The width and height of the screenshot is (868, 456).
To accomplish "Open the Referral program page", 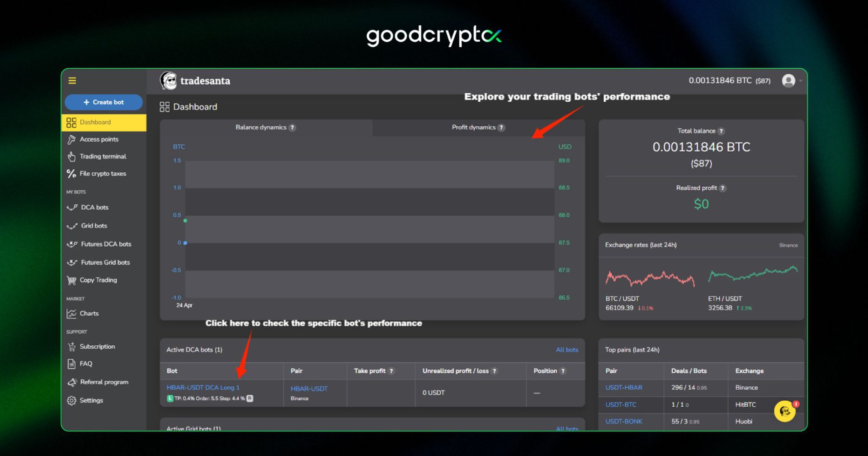I will point(104,382).
